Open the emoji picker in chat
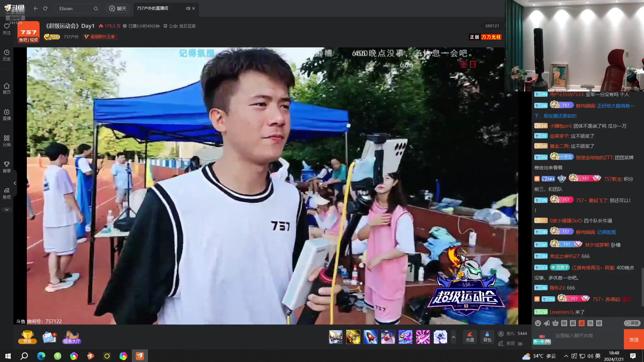Image resolution: width=644 pixels, height=362 pixels. click(538, 323)
